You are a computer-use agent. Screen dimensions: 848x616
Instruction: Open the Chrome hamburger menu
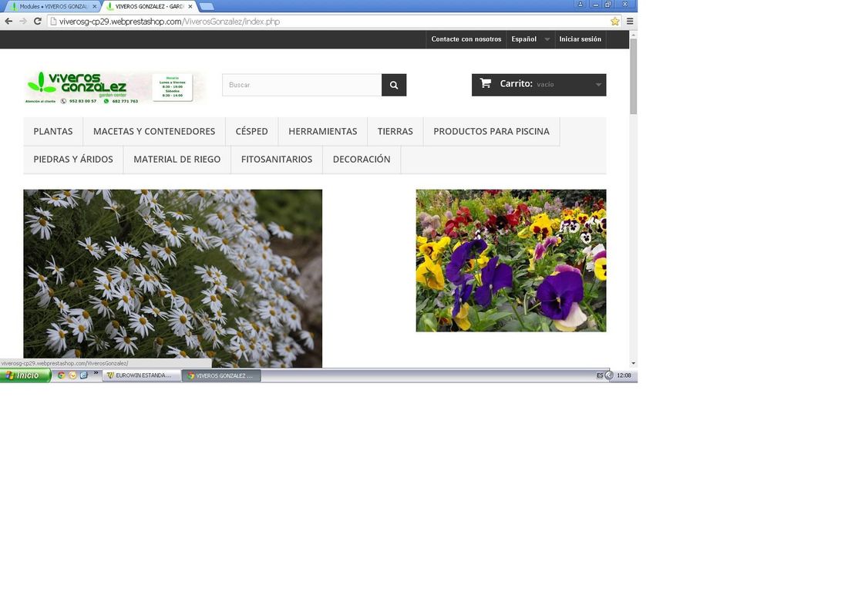tap(630, 22)
